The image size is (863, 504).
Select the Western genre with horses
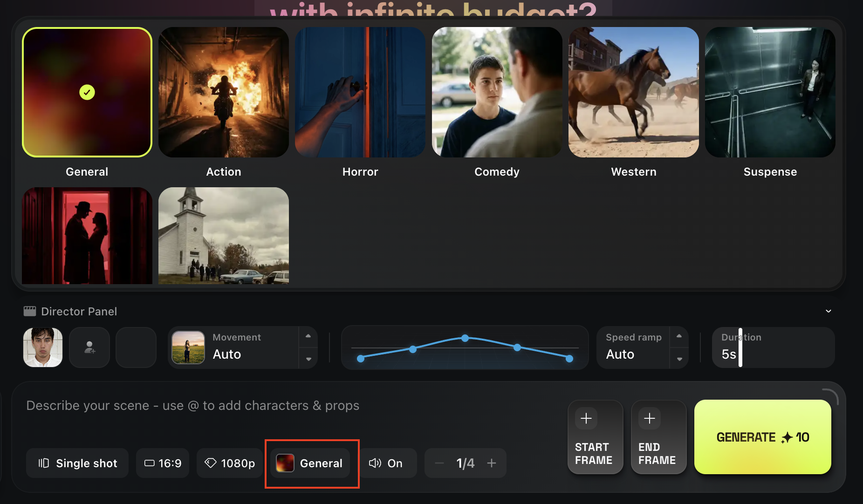click(634, 92)
